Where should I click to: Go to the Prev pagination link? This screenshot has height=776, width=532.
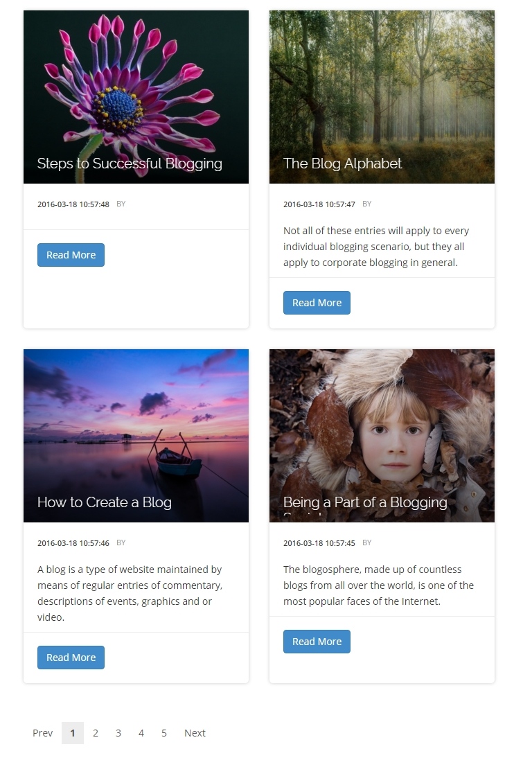[x=42, y=733]
